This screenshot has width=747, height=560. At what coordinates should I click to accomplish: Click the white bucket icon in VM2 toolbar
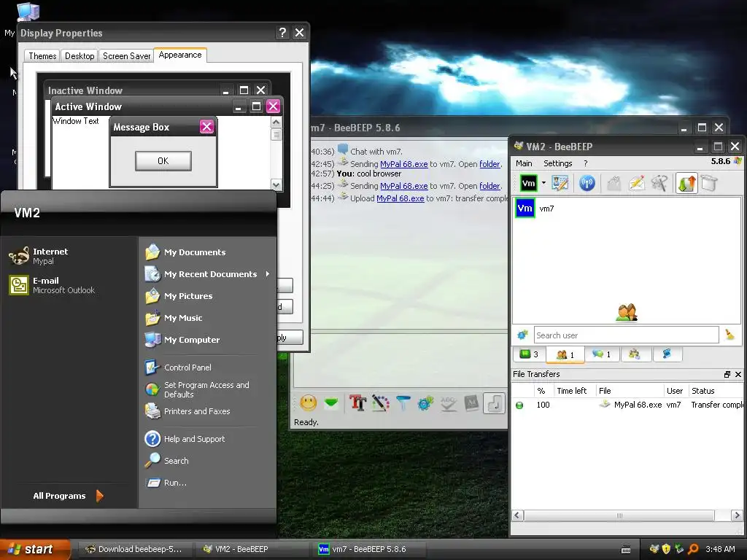tap(709, 183)
